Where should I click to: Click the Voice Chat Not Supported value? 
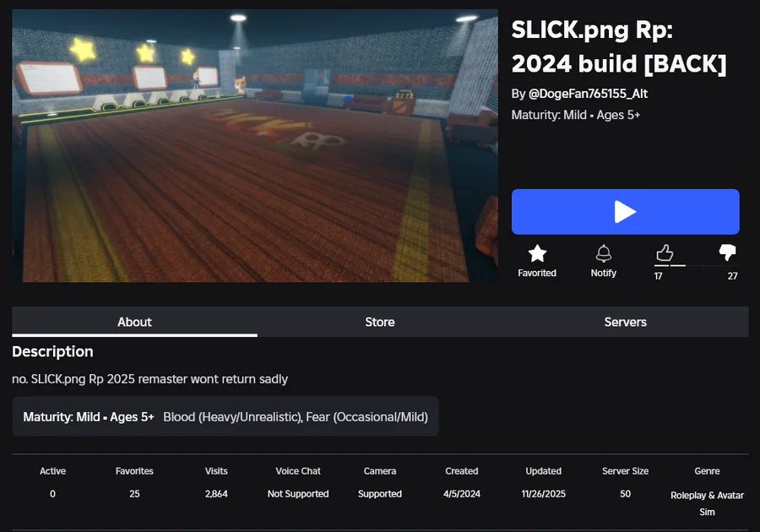pyautogui.click(x=298, y=494)
